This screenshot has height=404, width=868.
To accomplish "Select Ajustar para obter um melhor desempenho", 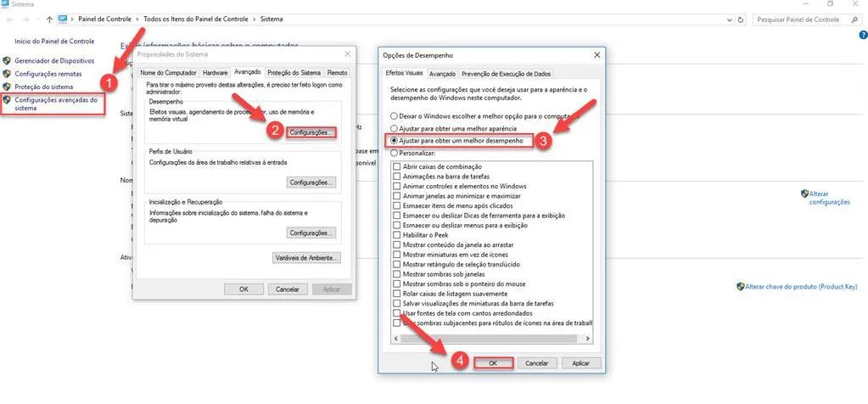I will click(394, 141).
